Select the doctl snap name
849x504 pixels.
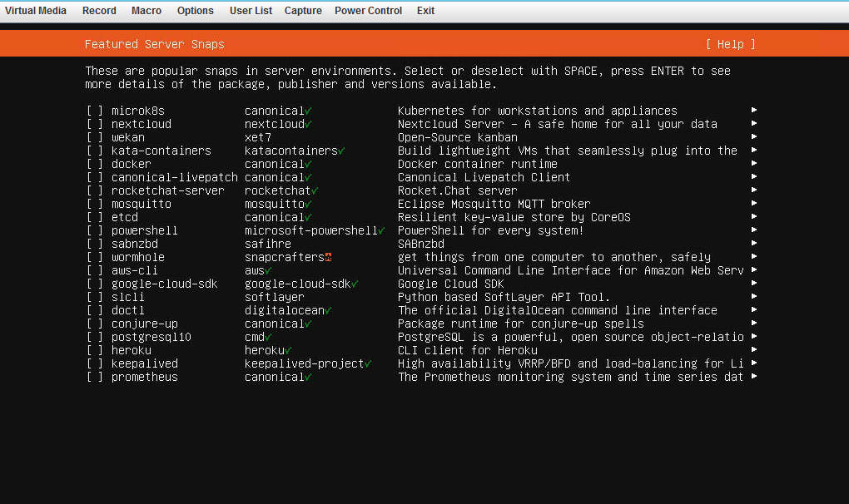tap(128, 310)
